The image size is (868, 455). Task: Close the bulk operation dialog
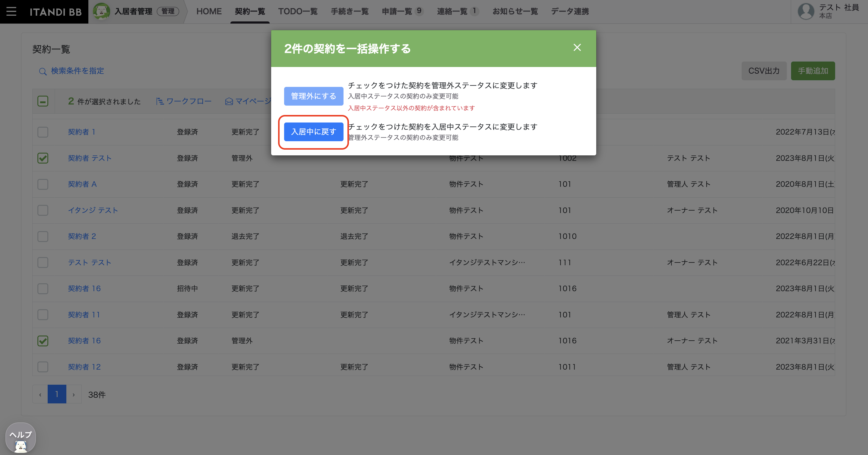click(x=577, y=48)
